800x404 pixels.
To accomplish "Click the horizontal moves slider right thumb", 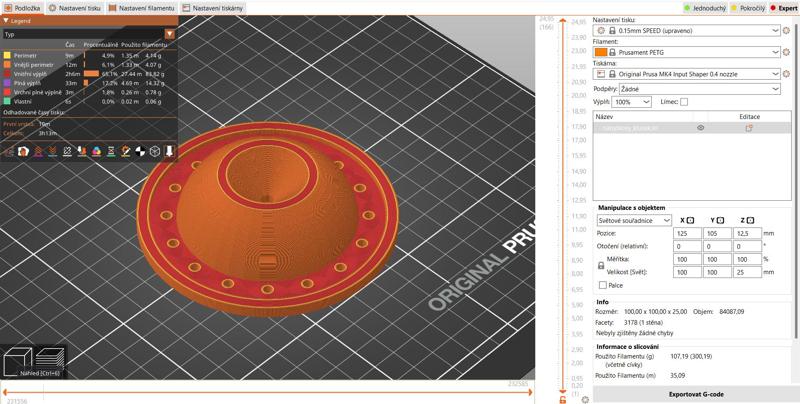I will click(x=531, y=392).
